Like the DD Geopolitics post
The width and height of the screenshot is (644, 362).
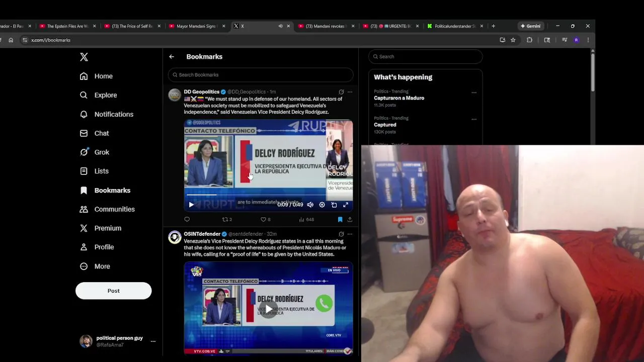click(x=265, y=219)
